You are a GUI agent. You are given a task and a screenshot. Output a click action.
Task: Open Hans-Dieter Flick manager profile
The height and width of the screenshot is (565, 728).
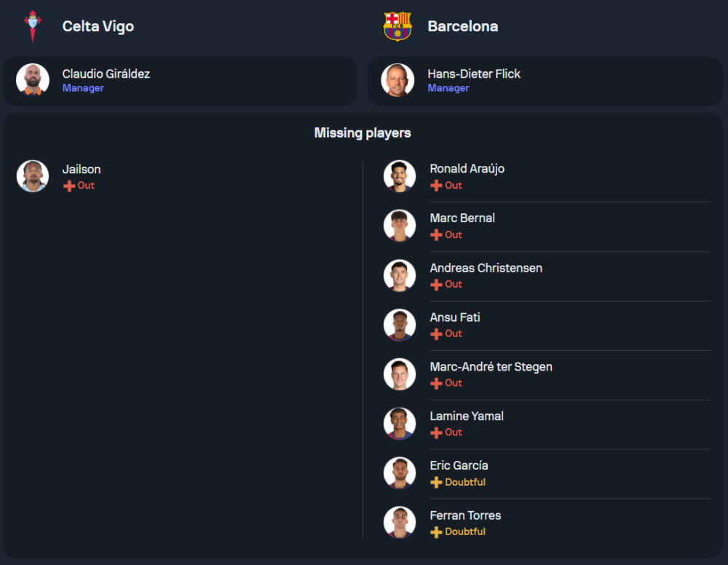(474, 74)
